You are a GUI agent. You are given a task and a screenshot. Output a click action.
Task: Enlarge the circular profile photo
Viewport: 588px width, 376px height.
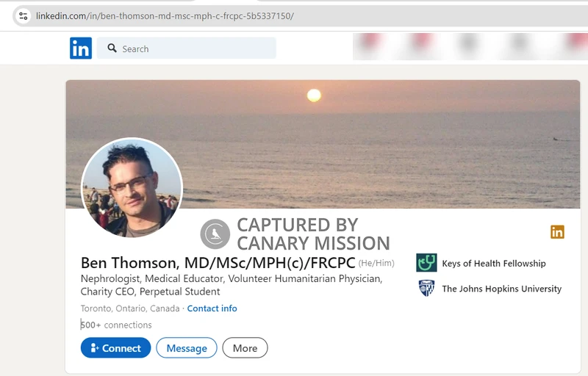(x=132, y=187)
